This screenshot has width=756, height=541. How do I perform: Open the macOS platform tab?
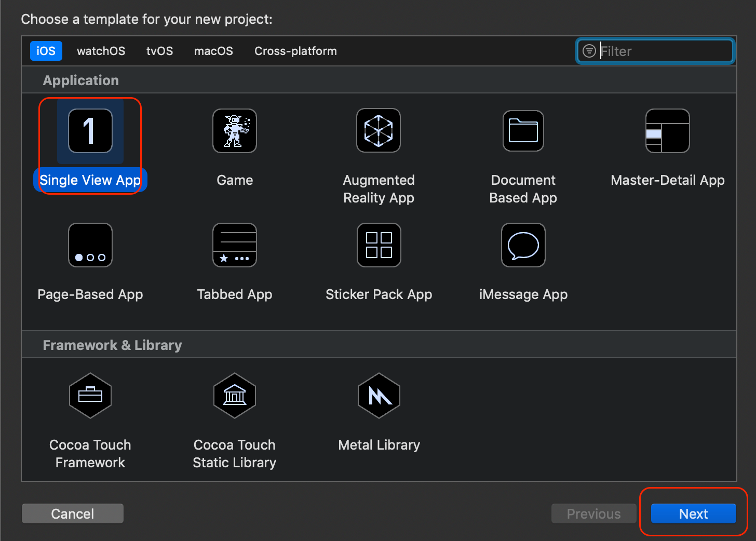[213, 51]
